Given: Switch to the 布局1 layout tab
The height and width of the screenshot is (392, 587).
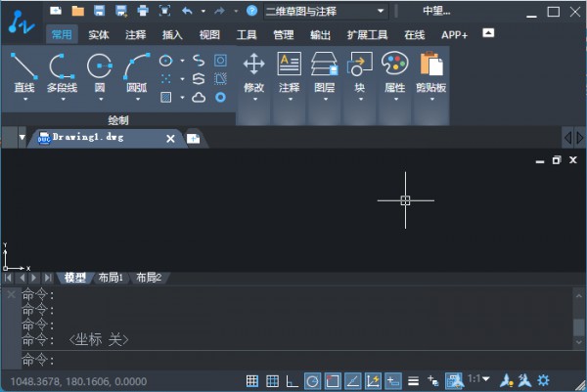Looking at the screenshot, I should [x=111, y=278].
